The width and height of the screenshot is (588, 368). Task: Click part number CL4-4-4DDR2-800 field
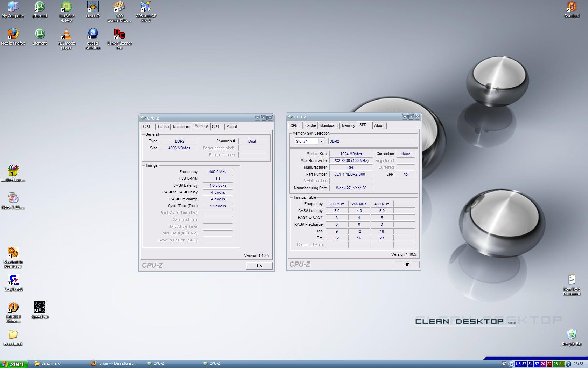(351, 174)
